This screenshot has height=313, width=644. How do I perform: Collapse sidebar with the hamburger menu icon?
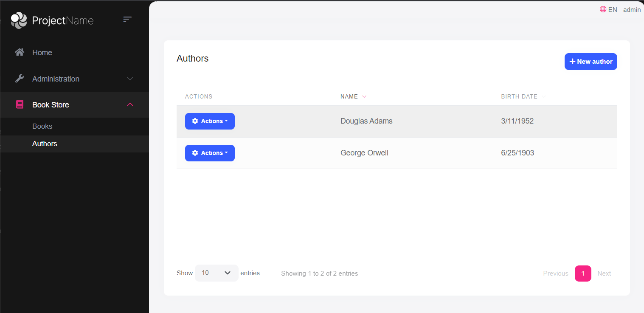coord(127,19)
